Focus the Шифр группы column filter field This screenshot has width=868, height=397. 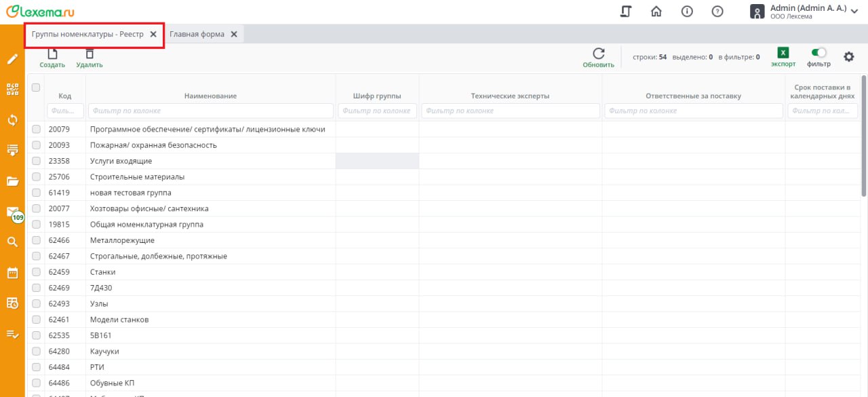[x=377, y=111]
